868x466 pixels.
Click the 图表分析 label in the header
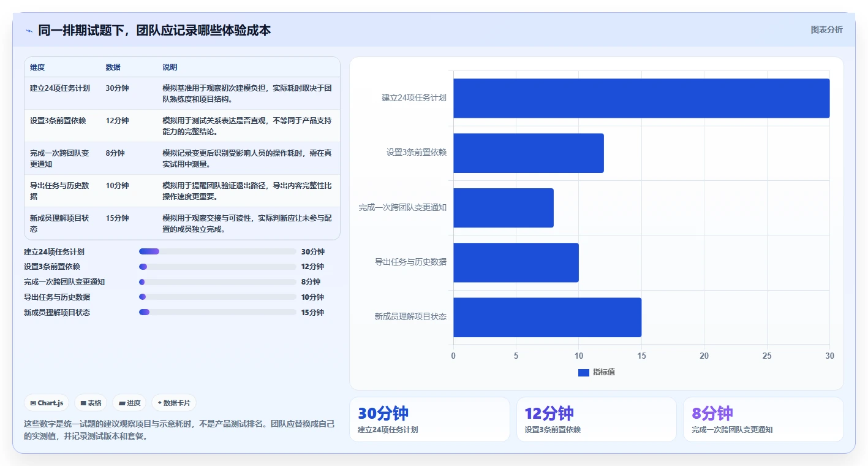click(826, 29)
